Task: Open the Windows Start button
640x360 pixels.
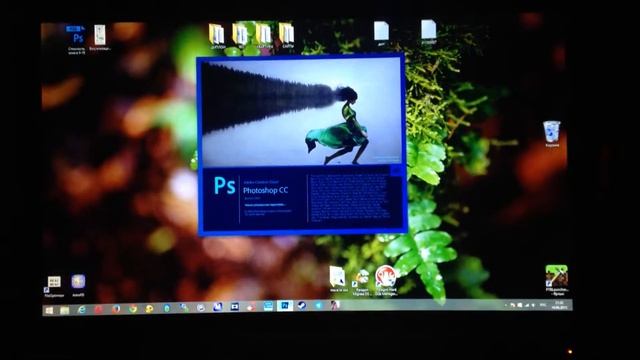Action: (49, 311)
